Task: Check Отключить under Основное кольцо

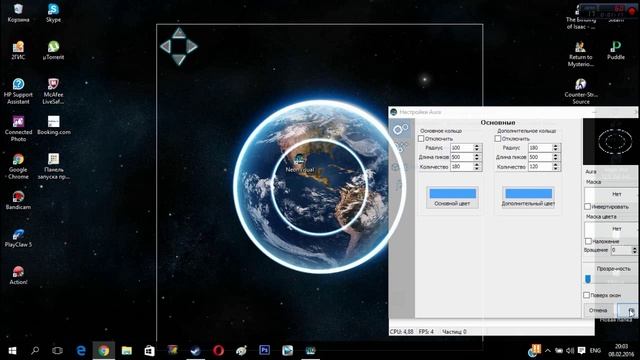Action: tap(421, 139)
